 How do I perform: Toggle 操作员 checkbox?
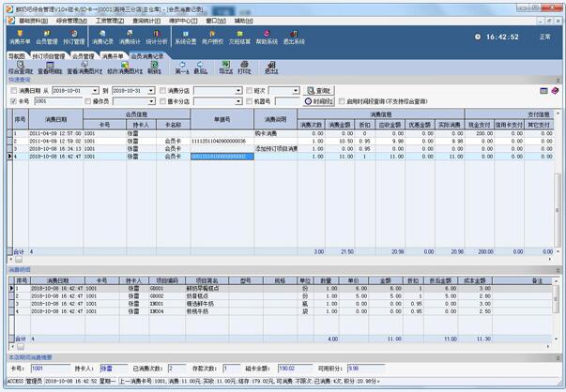87,101
